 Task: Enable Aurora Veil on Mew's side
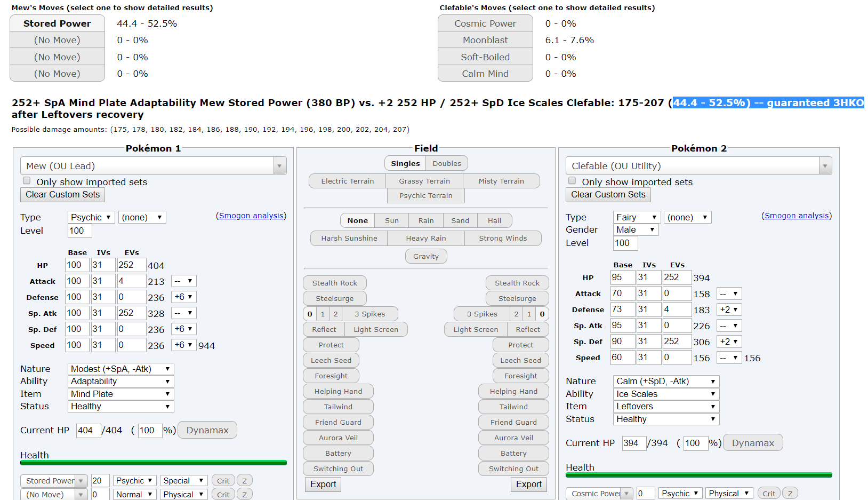[338, 438]
